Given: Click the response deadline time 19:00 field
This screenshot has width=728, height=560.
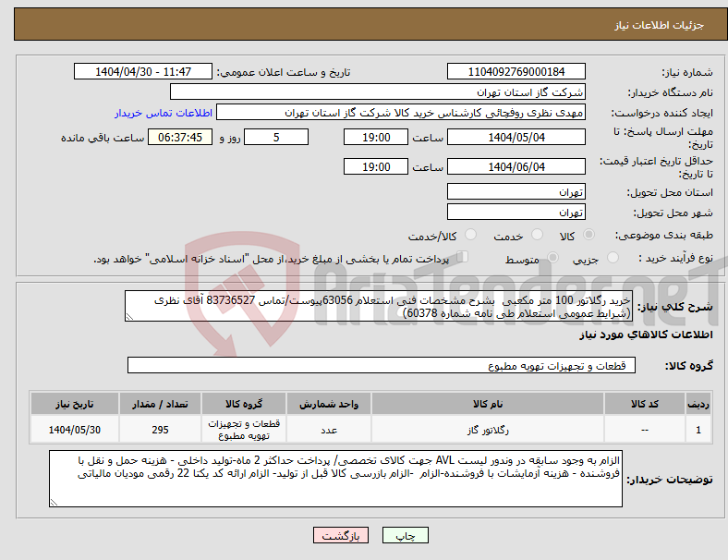Looking at the screenshot, I should tap(376, 137).
